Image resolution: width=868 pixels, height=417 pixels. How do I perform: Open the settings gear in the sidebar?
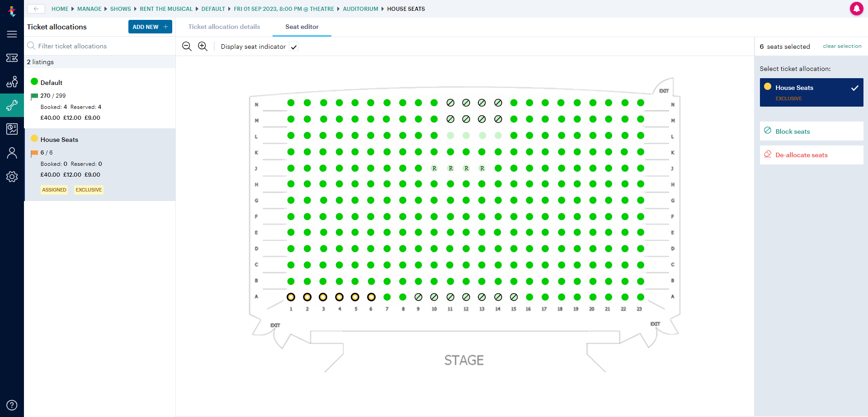(12, 177)
